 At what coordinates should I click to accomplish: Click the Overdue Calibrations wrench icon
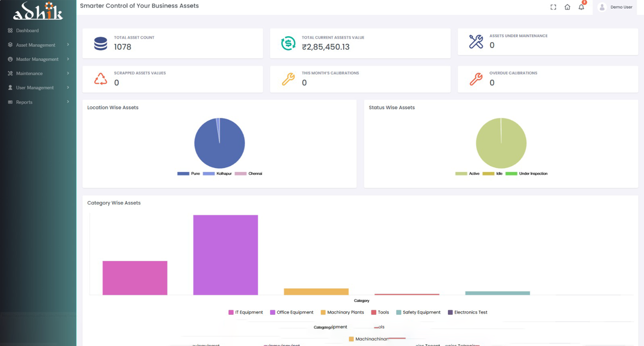pos(476,79)
